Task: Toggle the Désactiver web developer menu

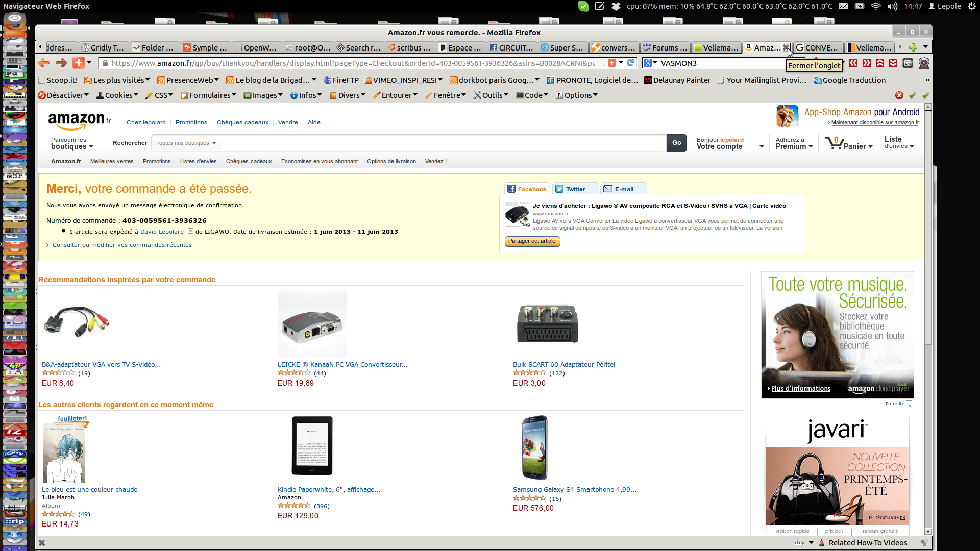Action: tap(63, 95)
